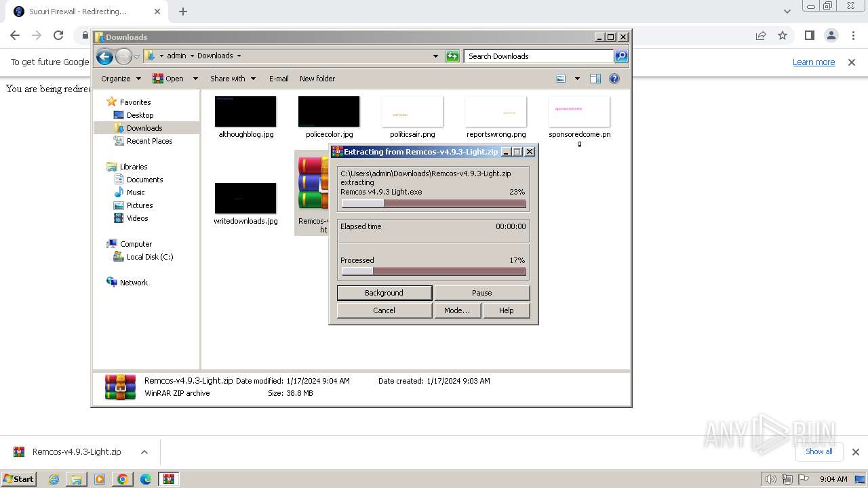
Task: Click the Explorer Back navigation arrow
Action: [x=104, y=57]
